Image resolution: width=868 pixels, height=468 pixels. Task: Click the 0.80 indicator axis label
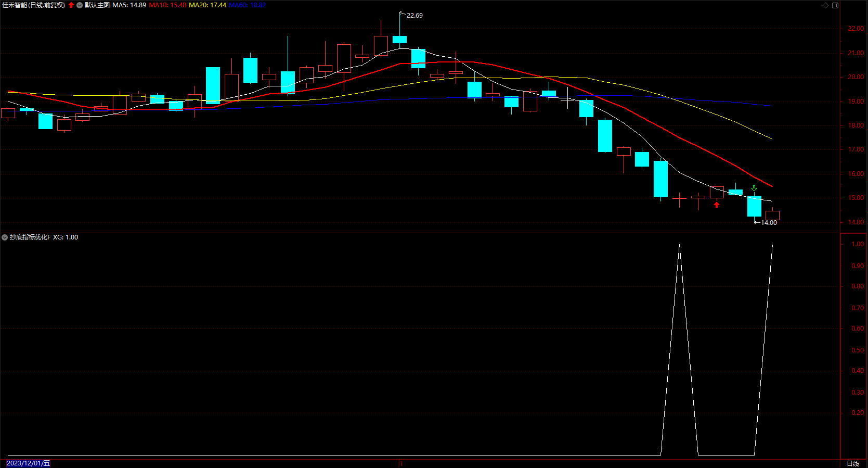858,286
